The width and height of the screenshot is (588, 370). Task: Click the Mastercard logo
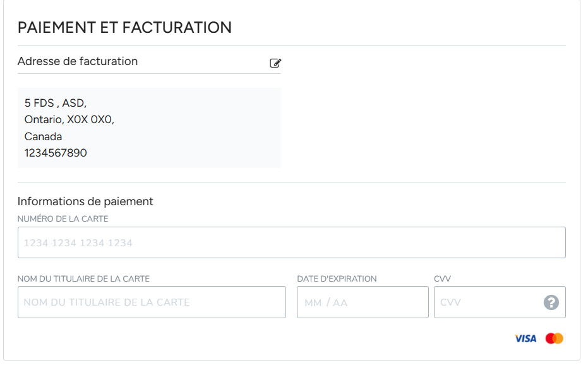(555, 338)
